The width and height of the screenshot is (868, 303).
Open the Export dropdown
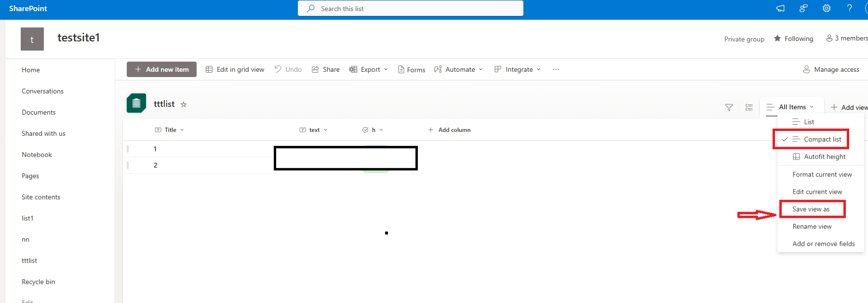click(x=369, y=69)
